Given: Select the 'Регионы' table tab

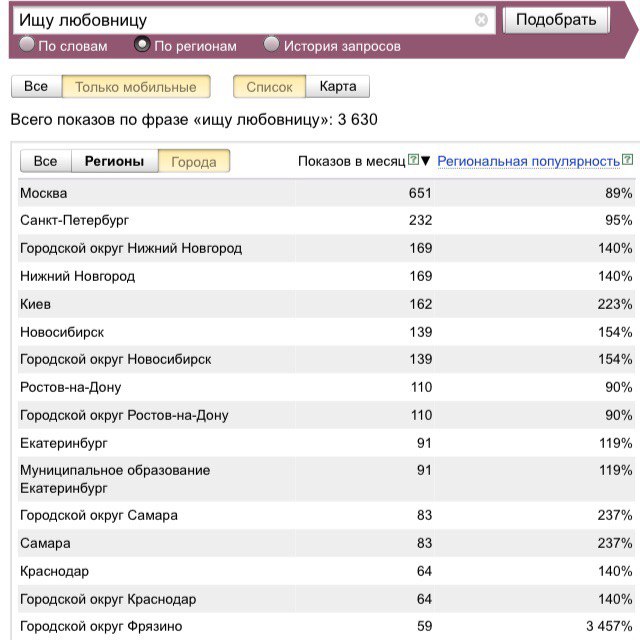Looking at the screenshot, I should tap(114, 161).
